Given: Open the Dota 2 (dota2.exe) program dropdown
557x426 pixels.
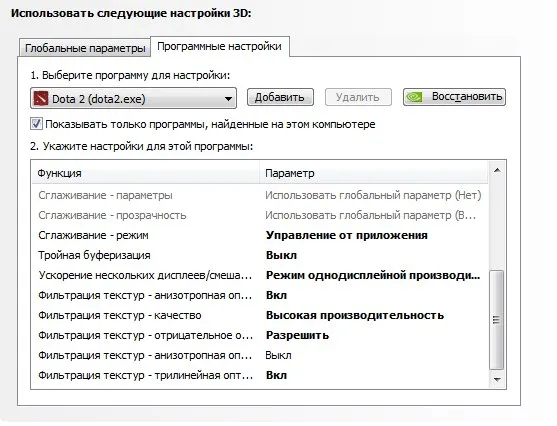Looking at the screenshot, I should [x=133, y=98].
